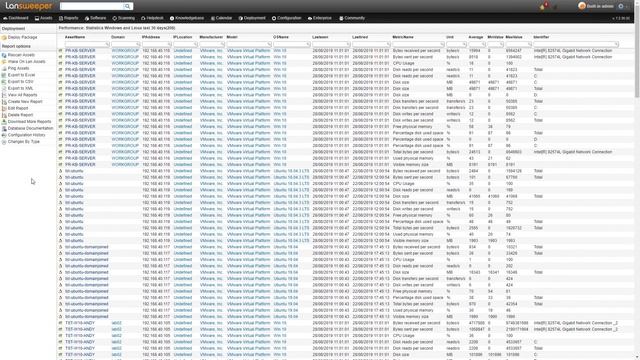Viewport: 640px width, 360px height.
Task: Open the notification bell icon
Action: click(542, 6)
